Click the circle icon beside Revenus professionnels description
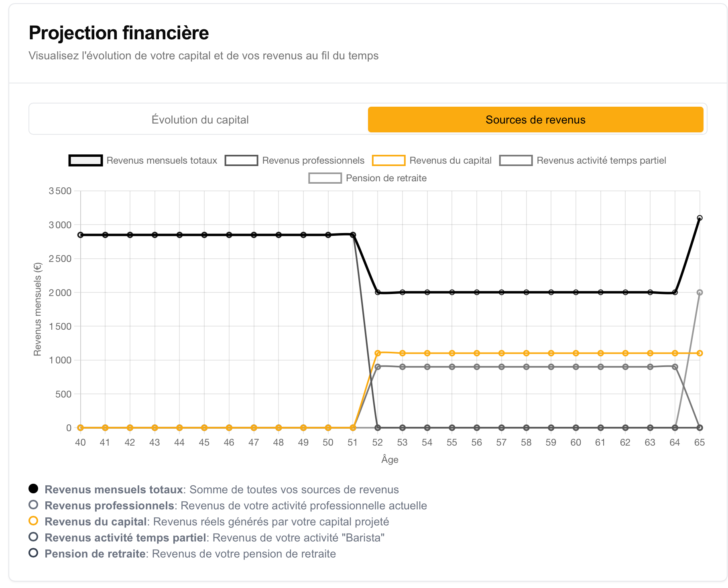This screenshot has height=588, width=728. point(33,505)
